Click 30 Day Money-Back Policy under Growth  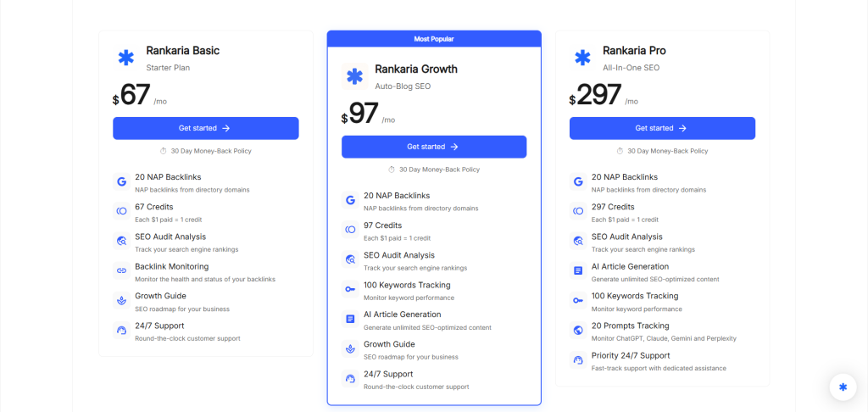point(440,170)
